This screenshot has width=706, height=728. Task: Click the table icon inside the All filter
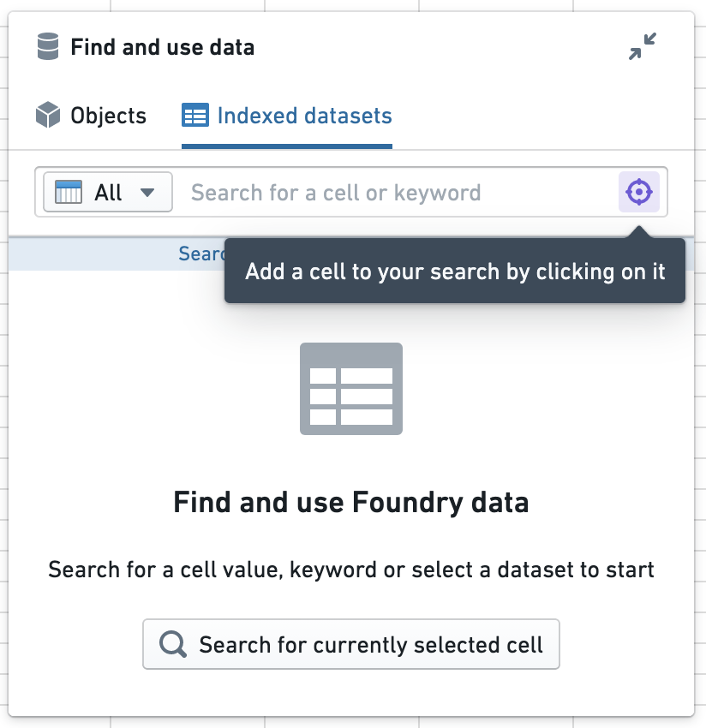pyautogui.click(x=69, y=192)
